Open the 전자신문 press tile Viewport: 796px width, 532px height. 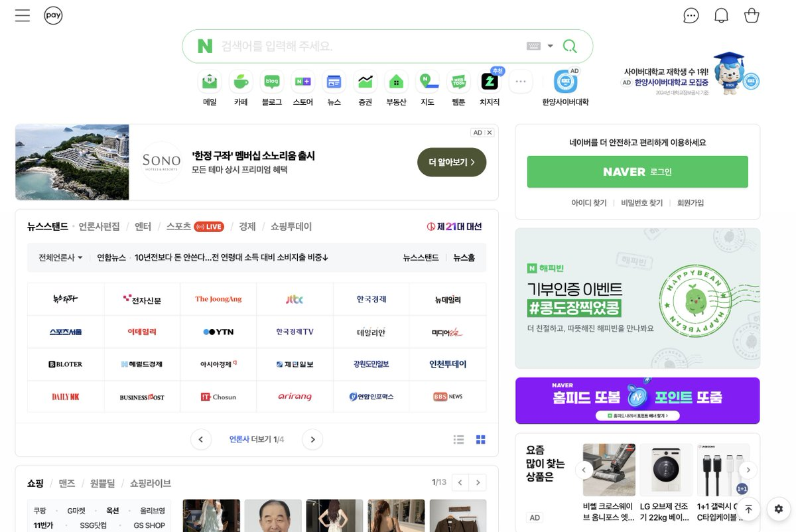coord(142,299)
